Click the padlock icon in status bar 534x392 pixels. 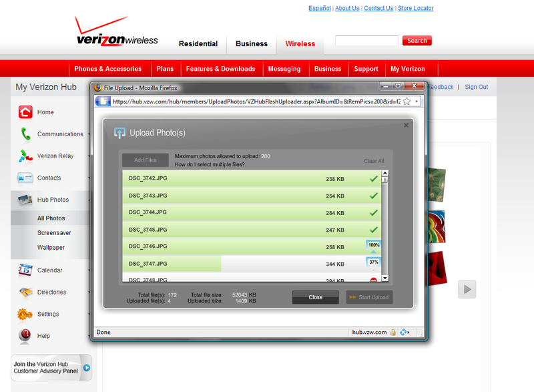point(393,332)
